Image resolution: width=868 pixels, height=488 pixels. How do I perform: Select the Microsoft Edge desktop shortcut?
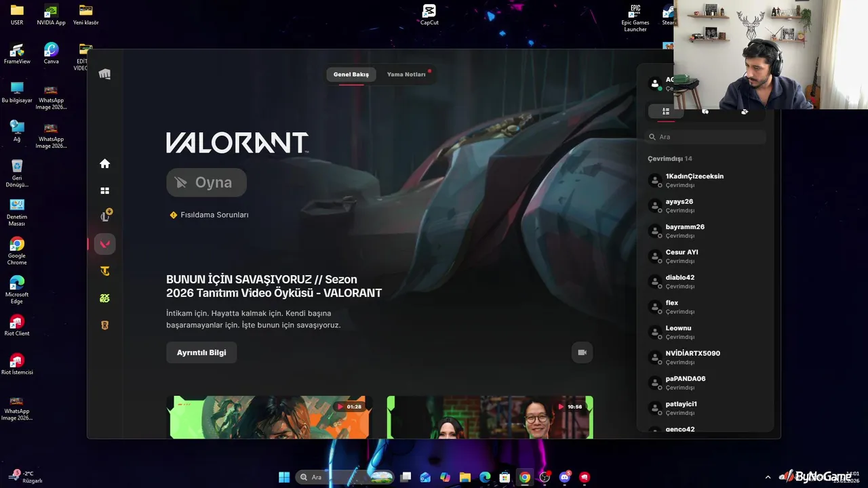click(17, 290)
